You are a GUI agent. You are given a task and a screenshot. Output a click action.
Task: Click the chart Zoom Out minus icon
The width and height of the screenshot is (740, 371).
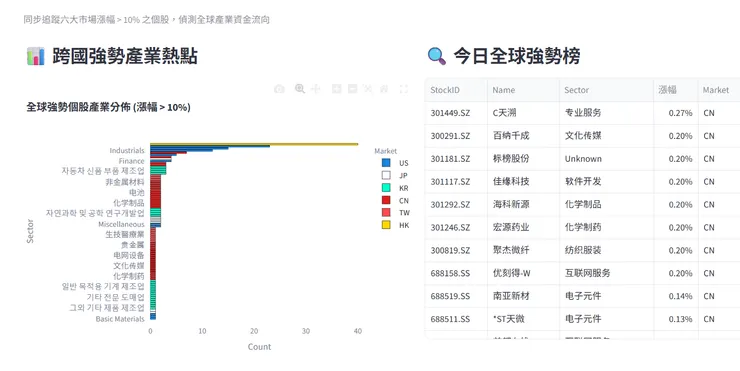click(353, 89)
